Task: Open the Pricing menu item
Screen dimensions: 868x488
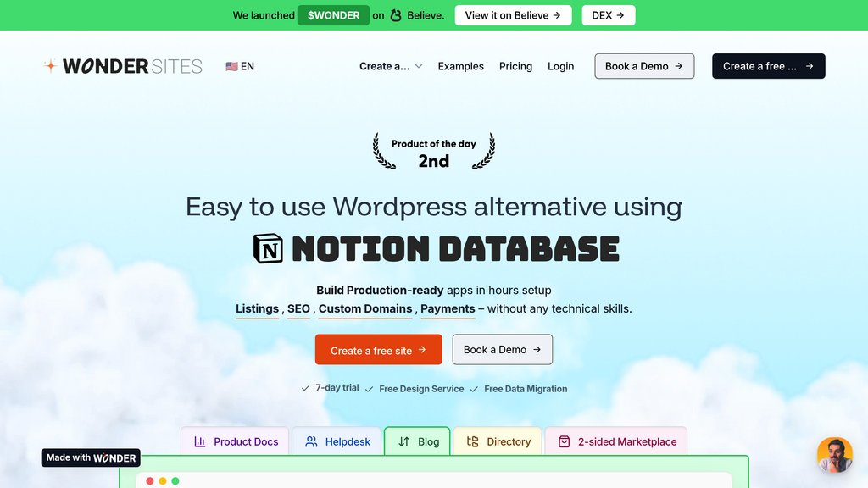Action: (515, 66)
